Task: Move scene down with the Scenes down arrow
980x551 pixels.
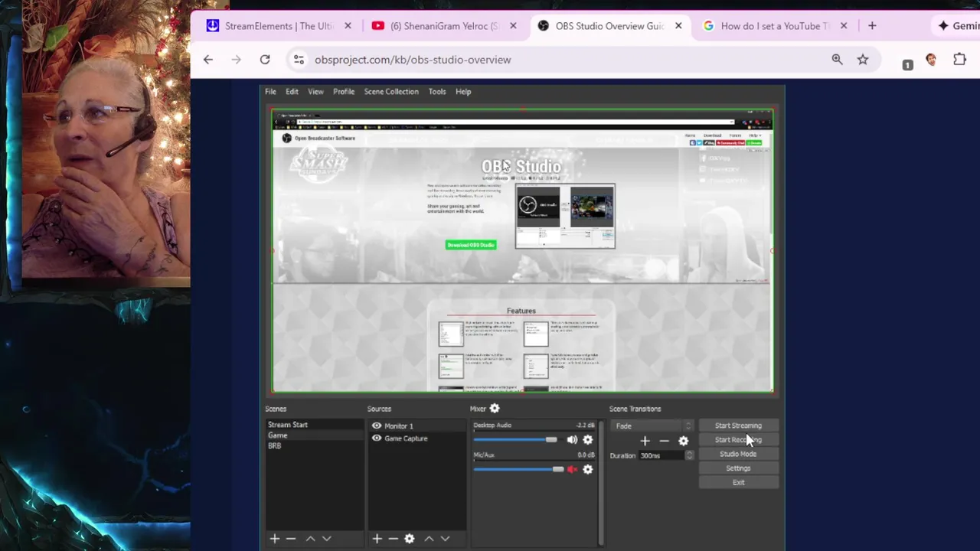Action: tap(327, 539)
